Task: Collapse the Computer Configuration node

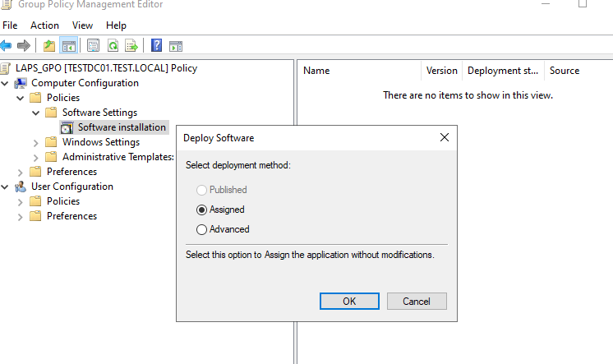Action: pos(6,83)
